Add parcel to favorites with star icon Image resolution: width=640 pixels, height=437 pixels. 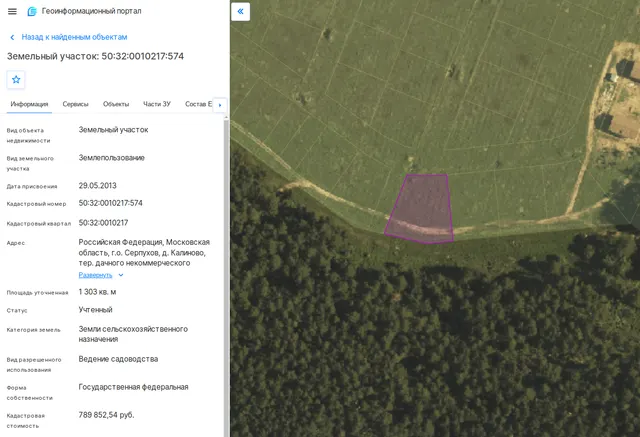point(16,80)
